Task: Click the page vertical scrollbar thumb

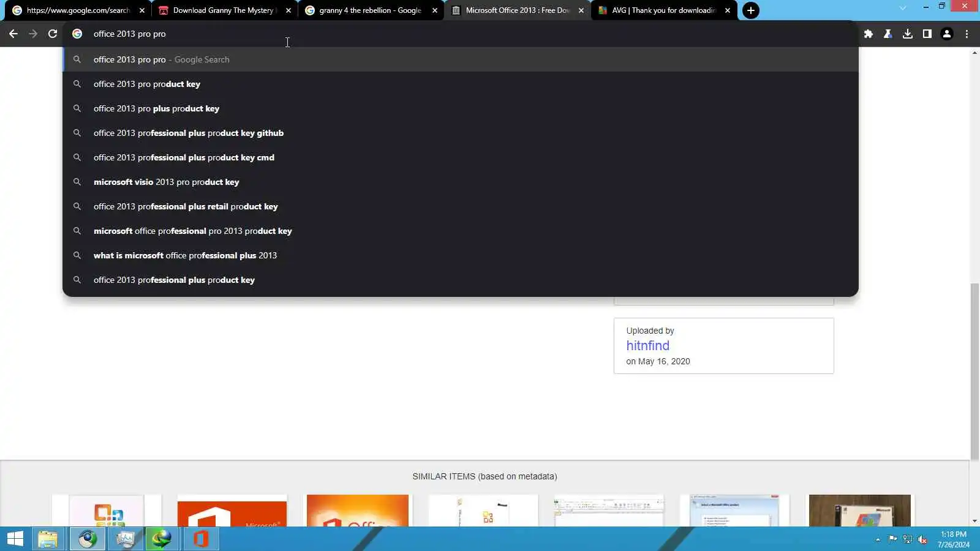Action: click(974, 371)
